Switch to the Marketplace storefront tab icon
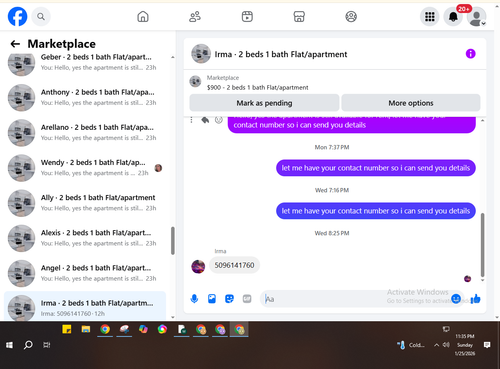This screenshot has width=500, height=369. point(299,16)
